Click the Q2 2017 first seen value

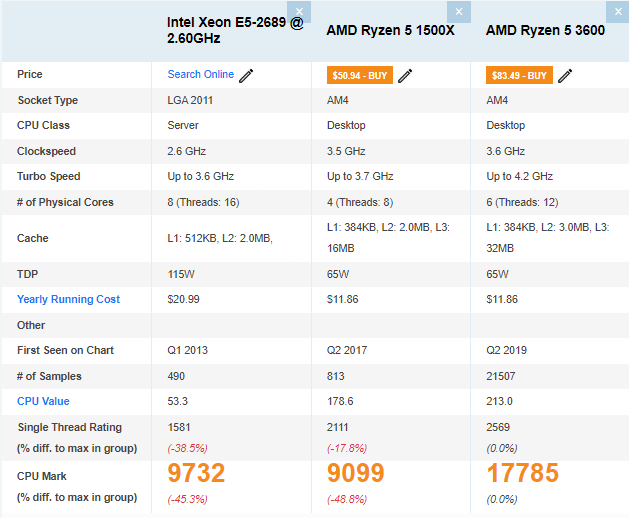click(347, 350)
